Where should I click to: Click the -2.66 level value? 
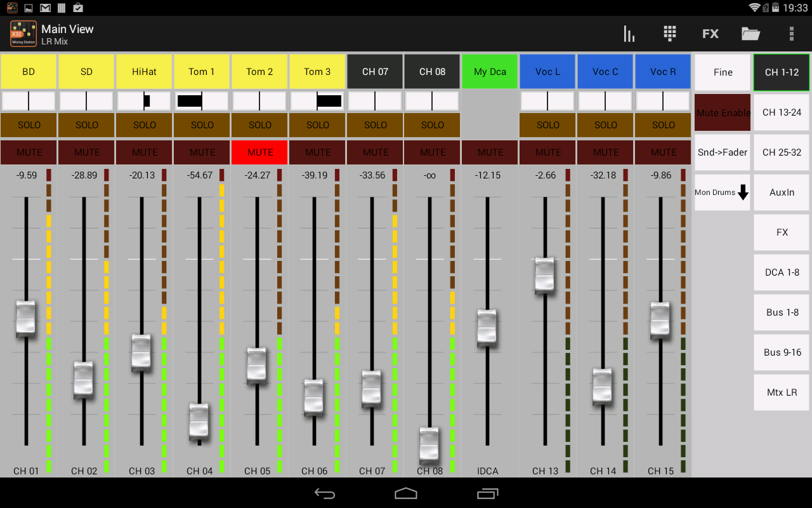click(546, 175)
